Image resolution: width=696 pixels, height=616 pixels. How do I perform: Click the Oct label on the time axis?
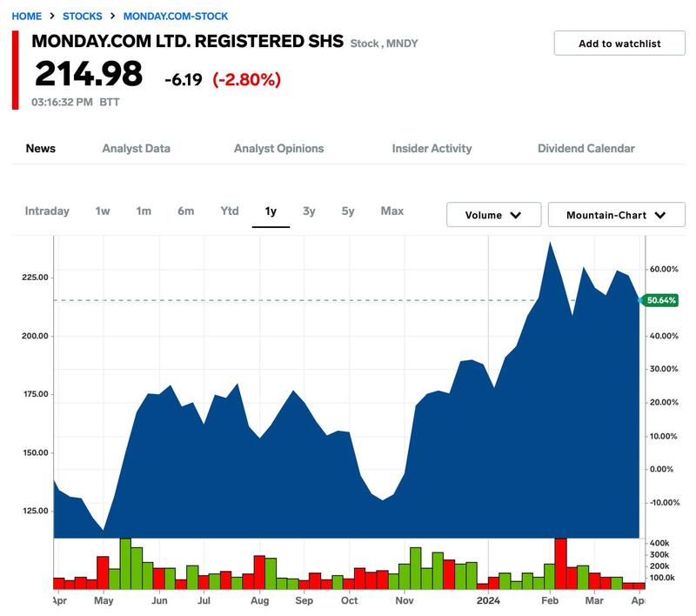(x=350, y=600)
